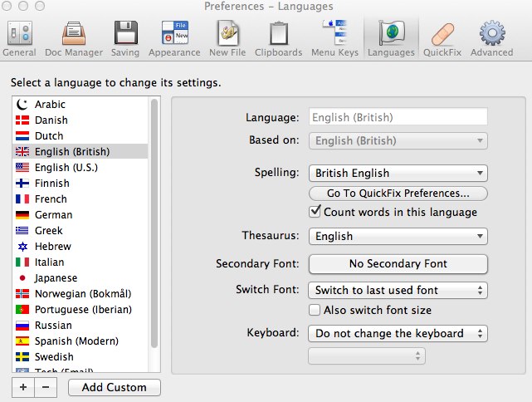532x402 pixels.
Task: Select Russian in the language list
Action: tap(81, 326)
